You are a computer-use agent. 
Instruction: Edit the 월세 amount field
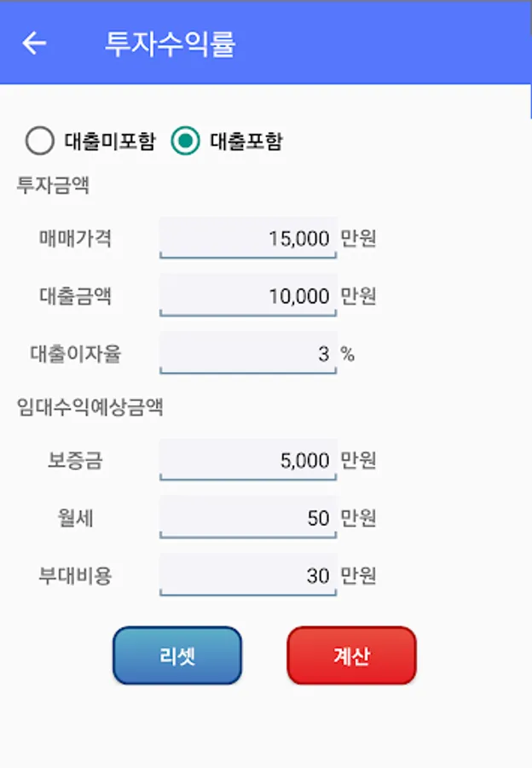coord(248,518)
